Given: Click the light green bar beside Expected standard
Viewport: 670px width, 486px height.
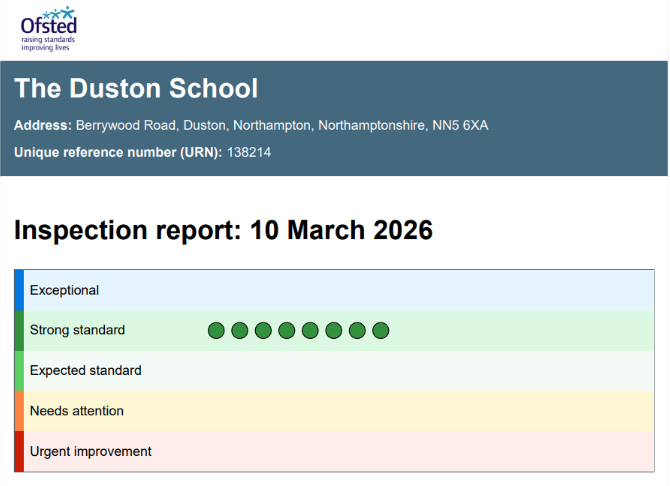Looking at the screenshot, I should coord(19,371).
